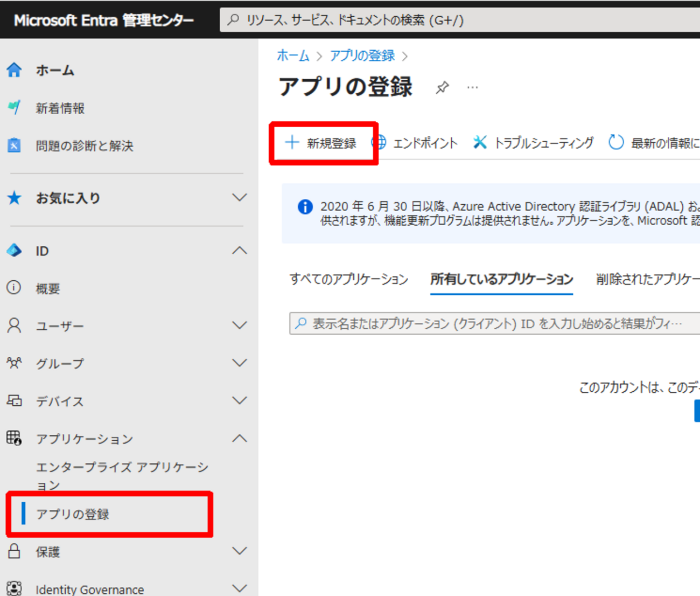Click the お気に入り sidebar label
This screenshot has height=596, width=700.
click(68, 198)
